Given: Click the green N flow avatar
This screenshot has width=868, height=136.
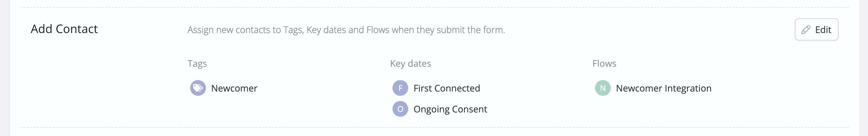Looking at the screenshot, I should pyautogui.click(x=603, y=88).
